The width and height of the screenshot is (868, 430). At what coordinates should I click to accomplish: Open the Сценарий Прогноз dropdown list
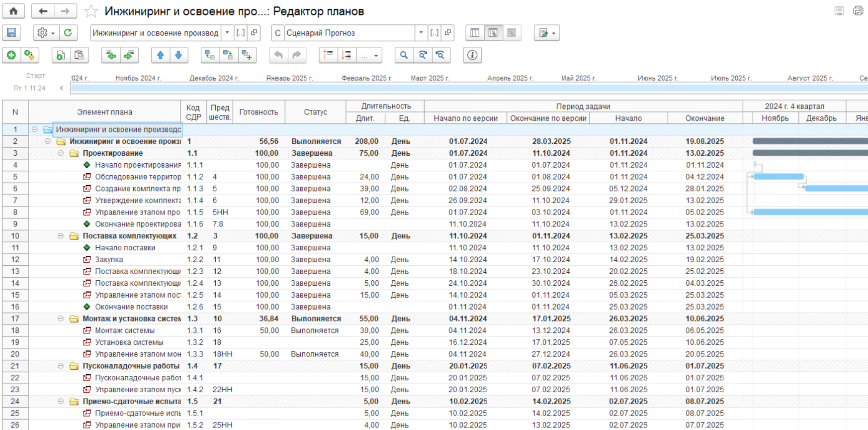click(x=421, y=33)
